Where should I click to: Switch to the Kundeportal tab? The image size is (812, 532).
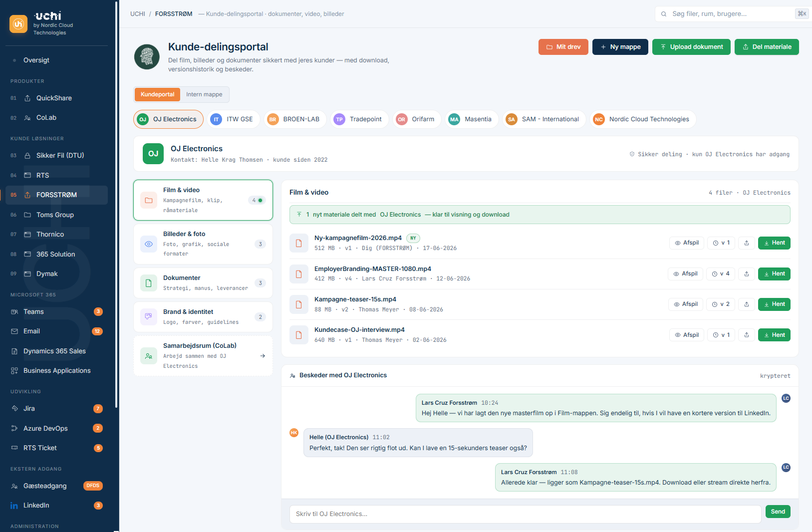point(157,94)
